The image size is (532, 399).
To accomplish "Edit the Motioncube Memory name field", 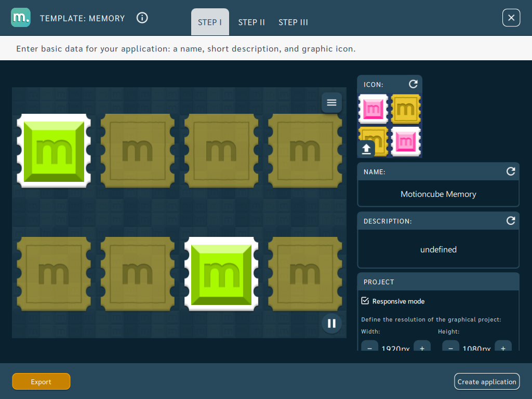I will tap(438, 194).
